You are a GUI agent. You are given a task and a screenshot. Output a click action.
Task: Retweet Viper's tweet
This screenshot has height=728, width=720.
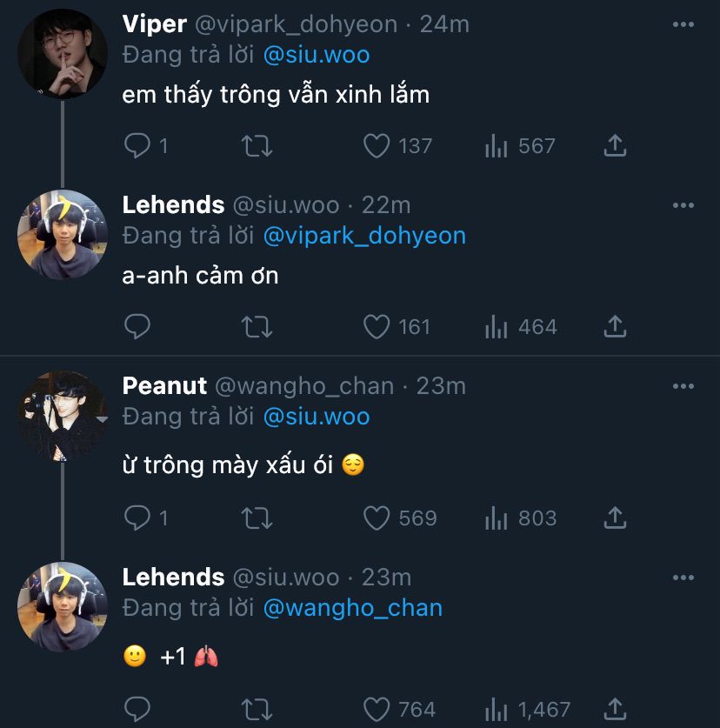coord(257,146)
